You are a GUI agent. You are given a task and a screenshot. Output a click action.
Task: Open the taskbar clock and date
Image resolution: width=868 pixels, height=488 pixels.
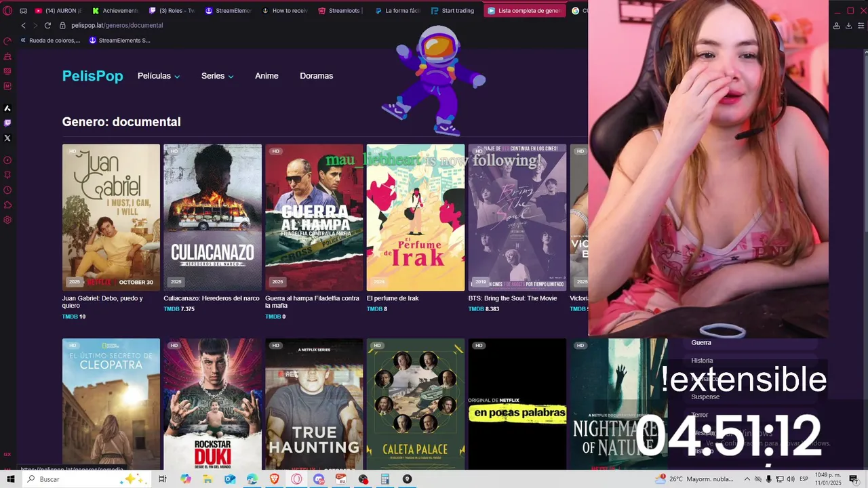(x=828, y=479)
